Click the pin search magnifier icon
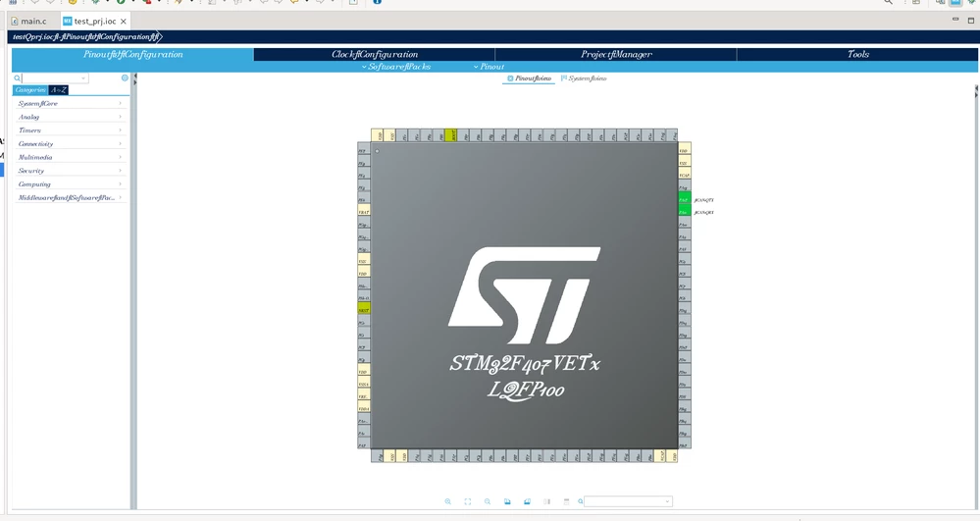The height and width of the screenshot is (521, 980). 581,501
